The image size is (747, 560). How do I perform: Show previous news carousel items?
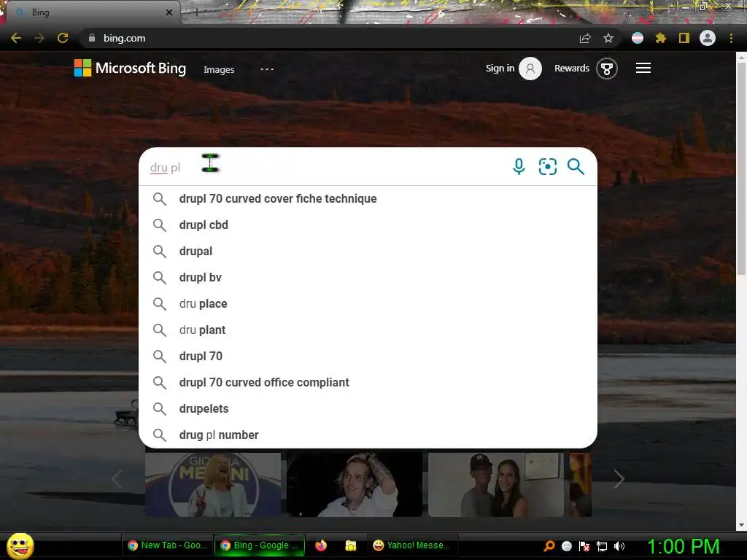pyautogui.click(x=117, y=479)
